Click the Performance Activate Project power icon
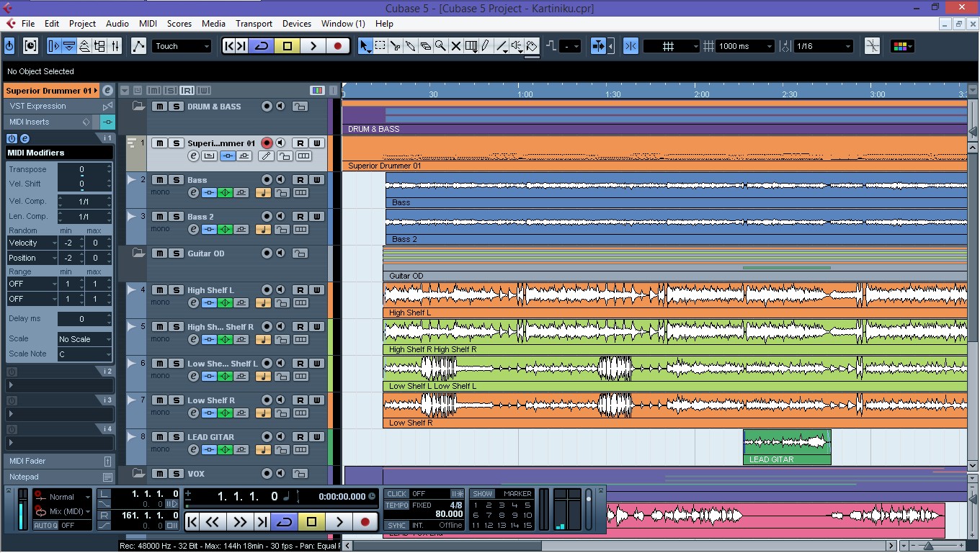This screenshot has width=980, height=553. click(x=9, y=46)
